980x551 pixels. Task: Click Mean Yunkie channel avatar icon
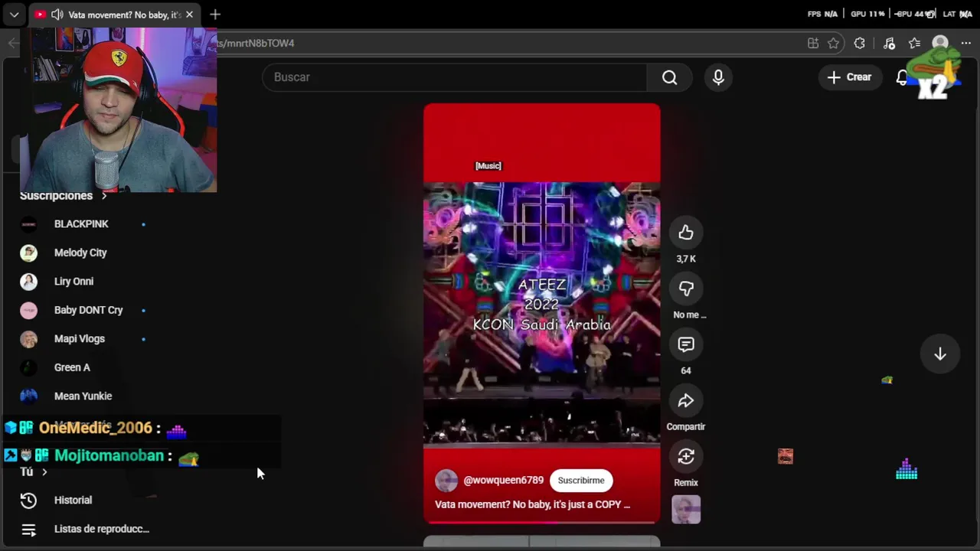pos(28,396)
